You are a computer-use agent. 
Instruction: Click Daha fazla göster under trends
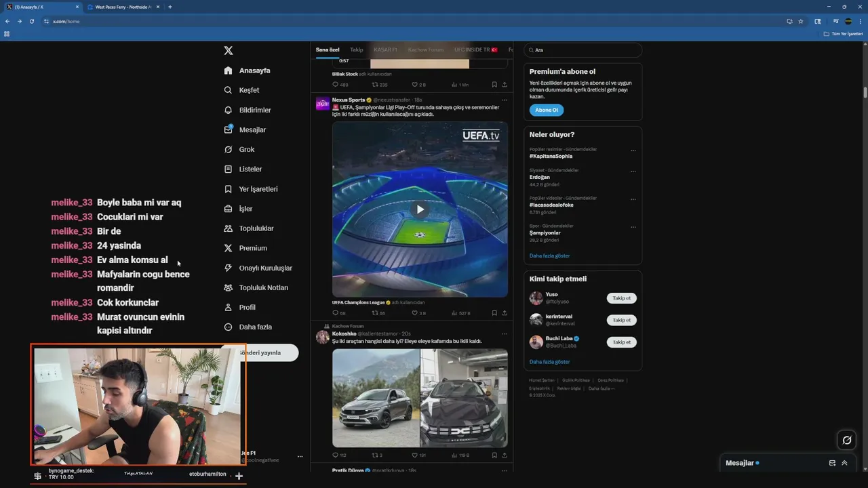[x=549, y=256]
